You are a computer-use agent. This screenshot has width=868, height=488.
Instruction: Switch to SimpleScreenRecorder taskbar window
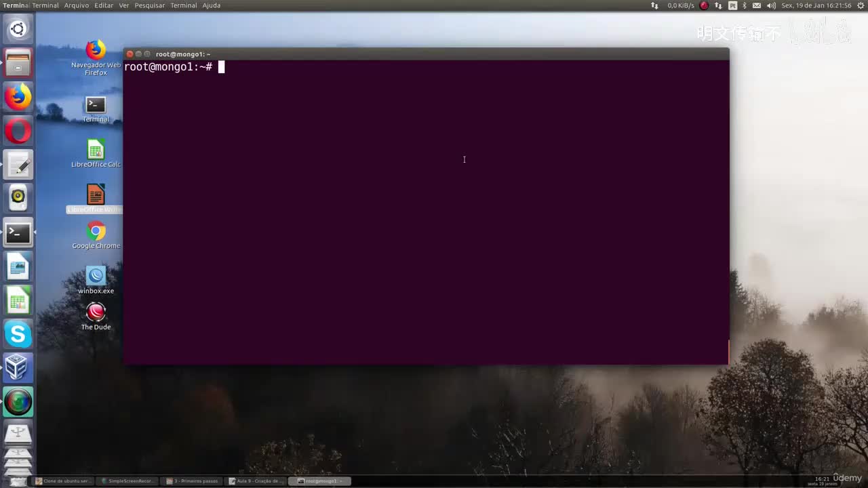[127, 481]
